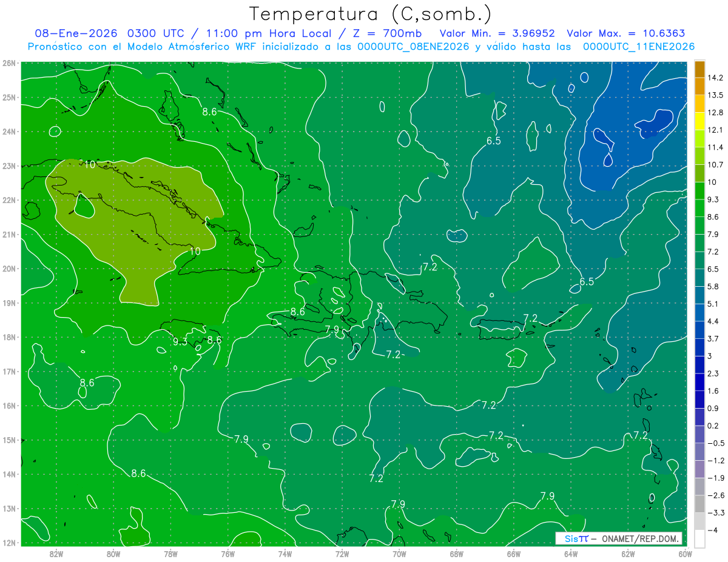Click the '0000UTC_08ENE2026' initialization time
Image resolution: width=728 pixels, height=562 pixels.
click(413, 47)
